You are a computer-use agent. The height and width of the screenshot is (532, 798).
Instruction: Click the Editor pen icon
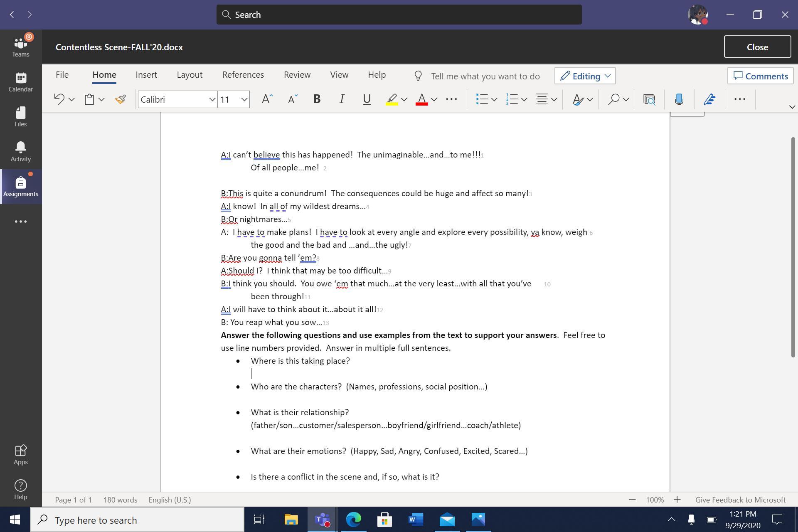pyautogui.click(x=709, y=99)
